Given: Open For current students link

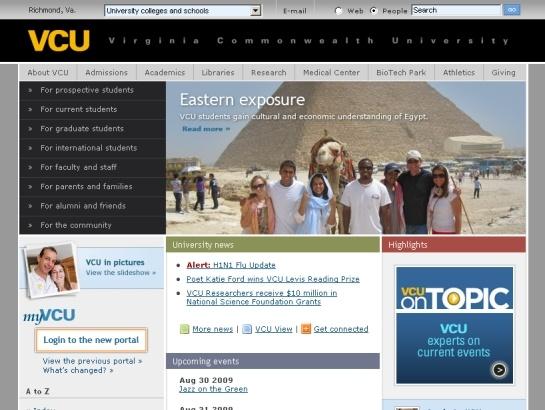Looking at the screenshot, I should click(79, 109).
